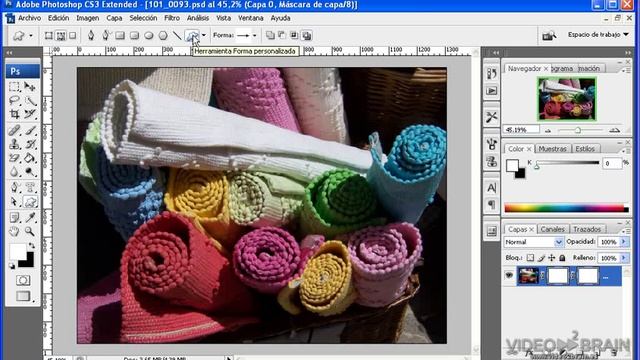640x360 pixels.
Task: Toggle visibility eye of Capa 0
Action: point(509,276)
